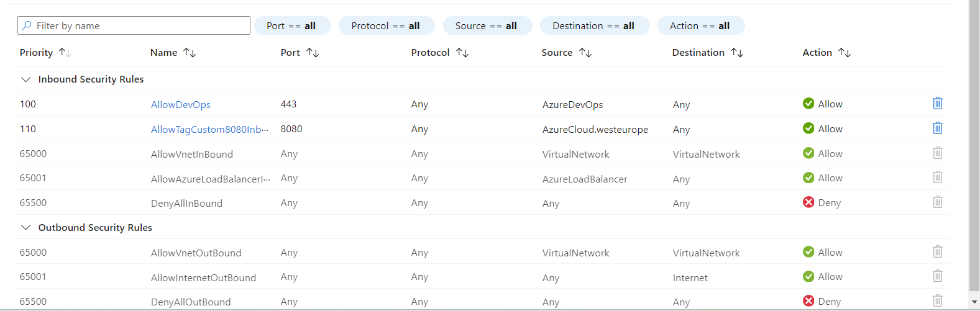Collapse the Outbound Security Rules section
Image resolution: width=980 pixels, height=311 pixels.
(25, 228)
